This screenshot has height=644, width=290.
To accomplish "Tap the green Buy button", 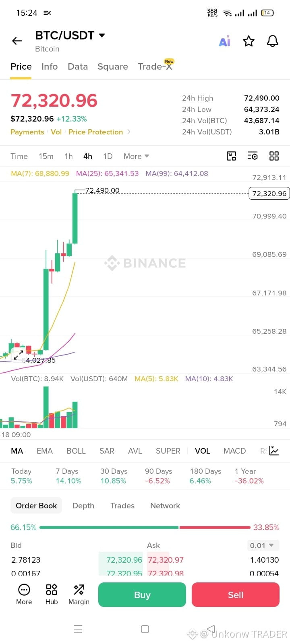I will (x=142, y=595).
